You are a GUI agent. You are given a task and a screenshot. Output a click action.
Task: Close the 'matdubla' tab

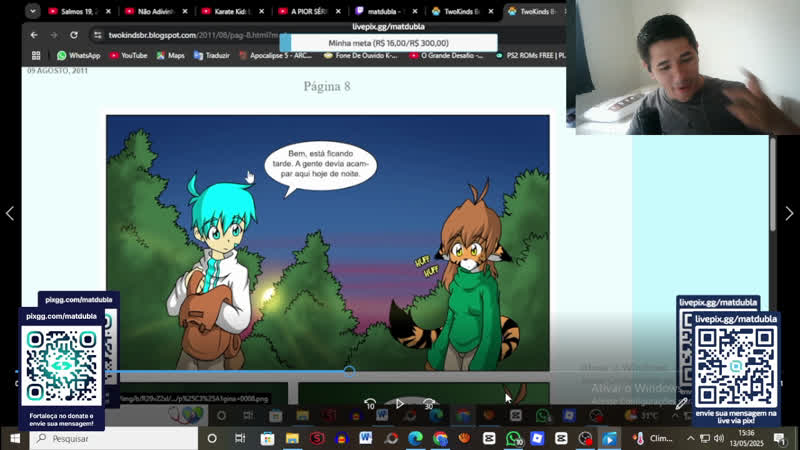click(414, 11)
